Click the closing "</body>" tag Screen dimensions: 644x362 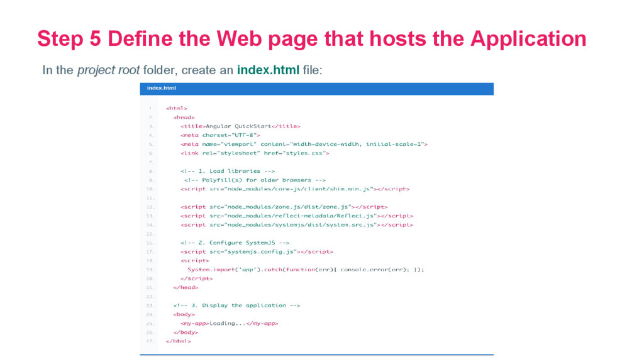pos(186,333)
